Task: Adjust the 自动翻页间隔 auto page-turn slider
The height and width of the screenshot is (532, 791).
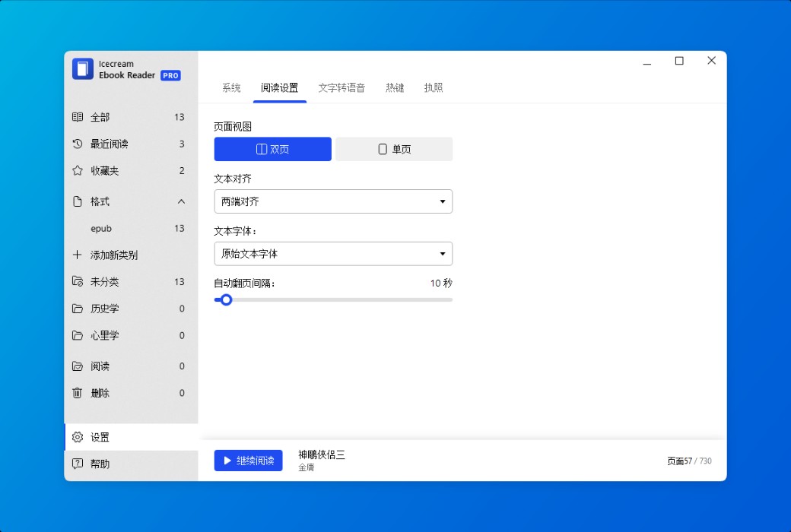Action: pyautogui.click(x=225, y=299)
